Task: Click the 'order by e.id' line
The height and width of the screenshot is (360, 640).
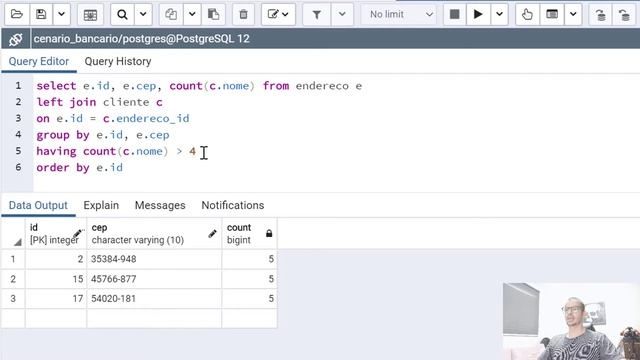Action: pyautogui.click(x=80, y=168)
